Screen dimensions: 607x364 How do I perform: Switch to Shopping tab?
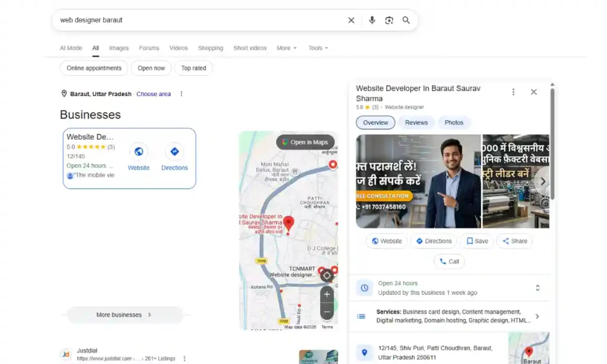[x=210, y=48]
